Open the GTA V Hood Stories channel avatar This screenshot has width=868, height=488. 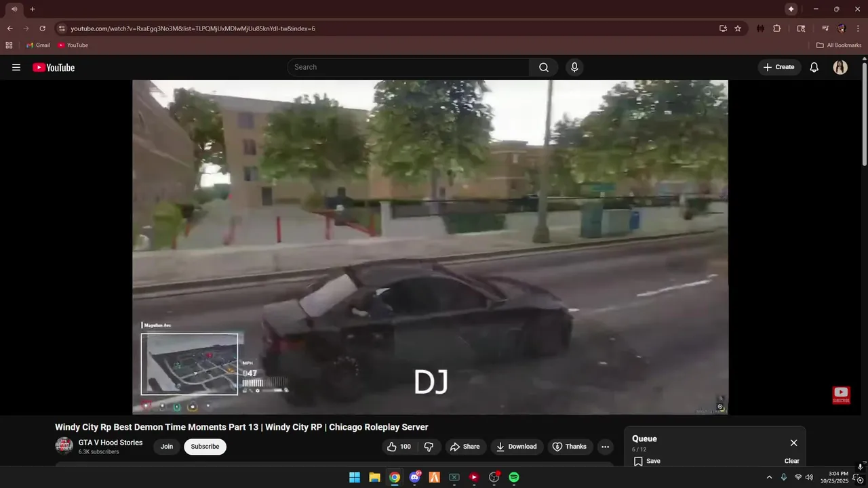[64, 446]
